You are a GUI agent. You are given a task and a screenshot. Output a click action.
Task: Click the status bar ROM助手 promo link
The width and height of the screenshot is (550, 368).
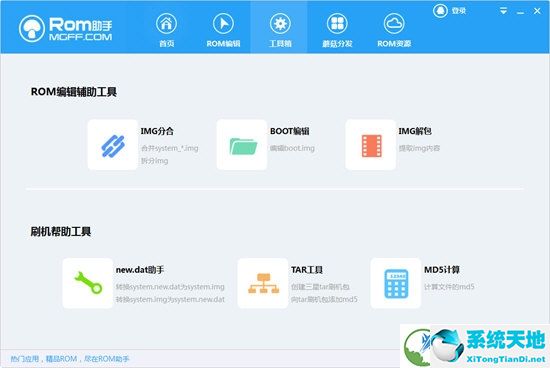70,359
